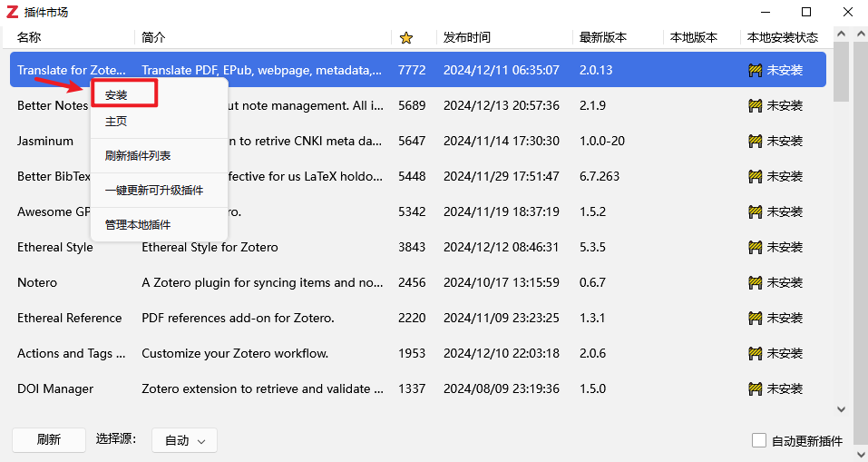
Task: Sort by the 发布时间 column header
Action: 467,37
